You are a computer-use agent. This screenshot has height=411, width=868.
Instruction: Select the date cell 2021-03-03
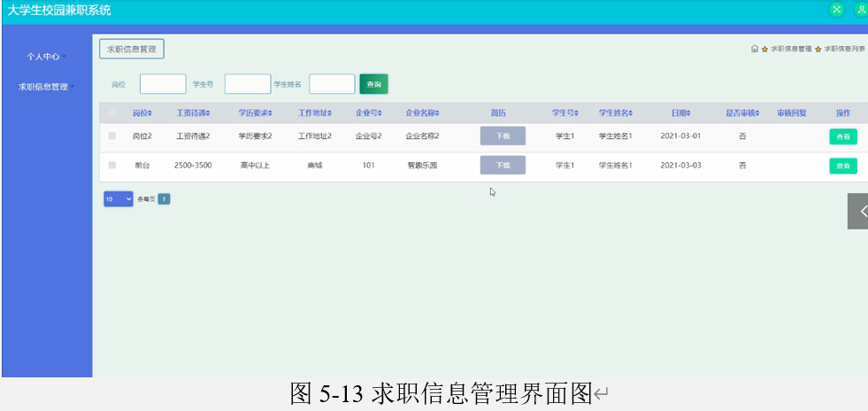click(x=681, y=165)
